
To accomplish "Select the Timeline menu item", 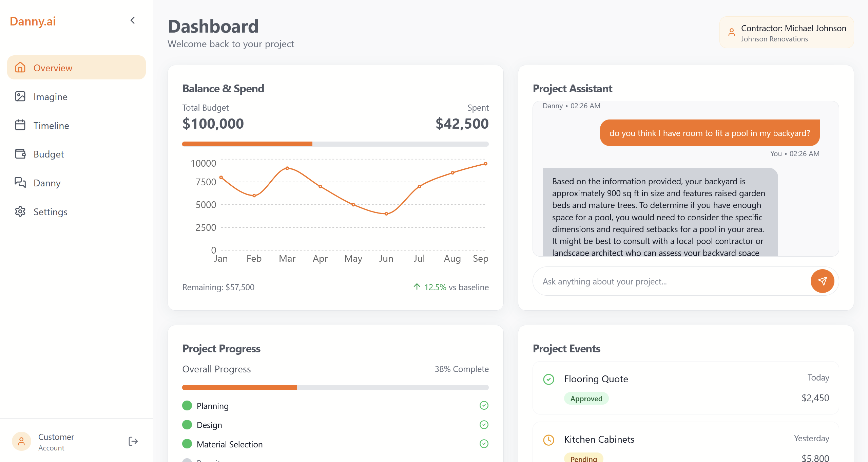I will tap(51, 126).
